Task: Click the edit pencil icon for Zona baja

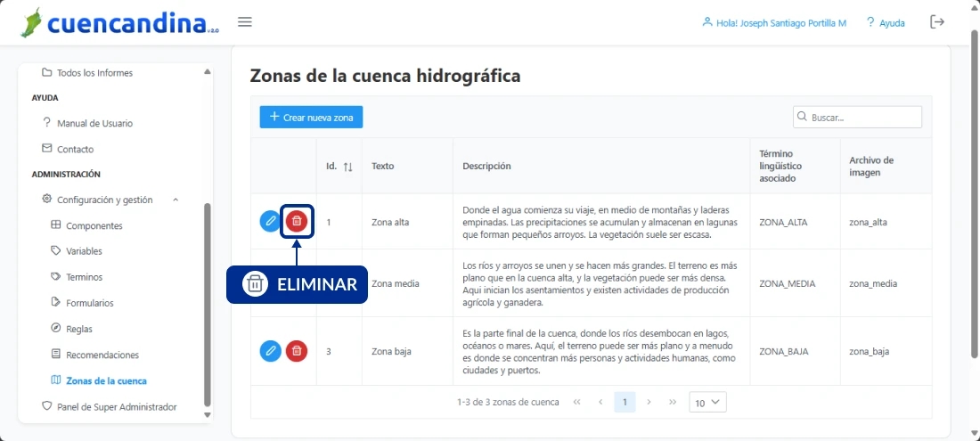Action: click(270, 351)
